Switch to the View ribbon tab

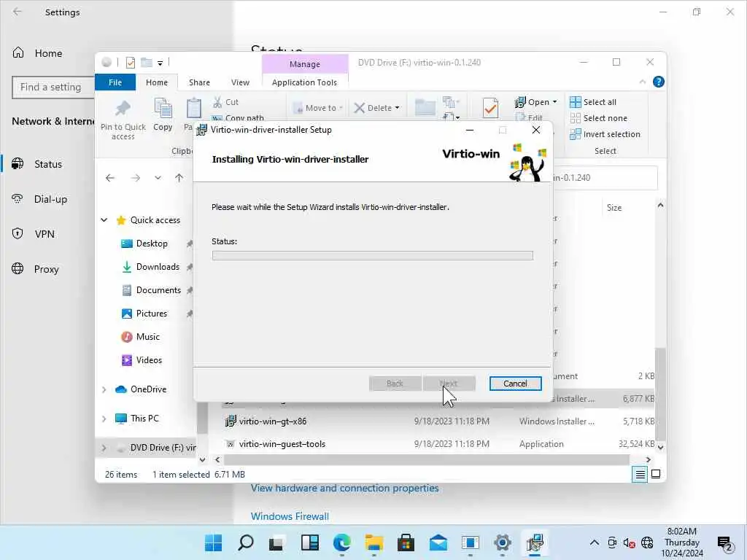(x=240, y=82)
